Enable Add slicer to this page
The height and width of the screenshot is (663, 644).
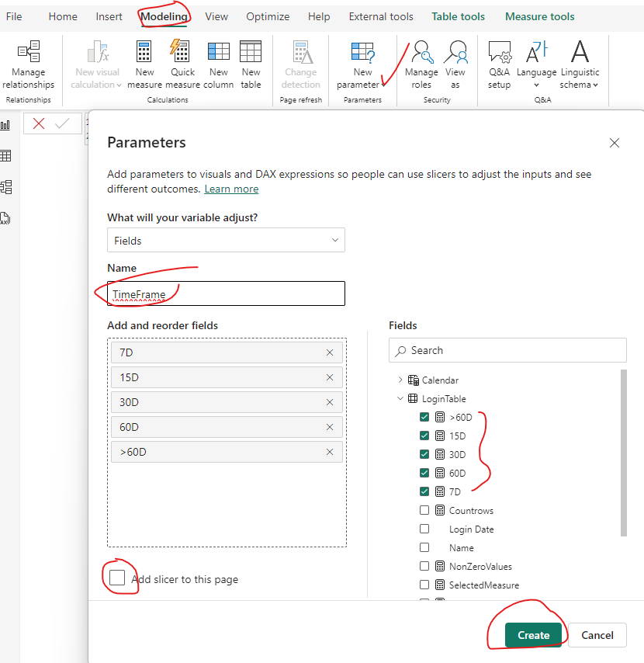click(x=117, y=578)
